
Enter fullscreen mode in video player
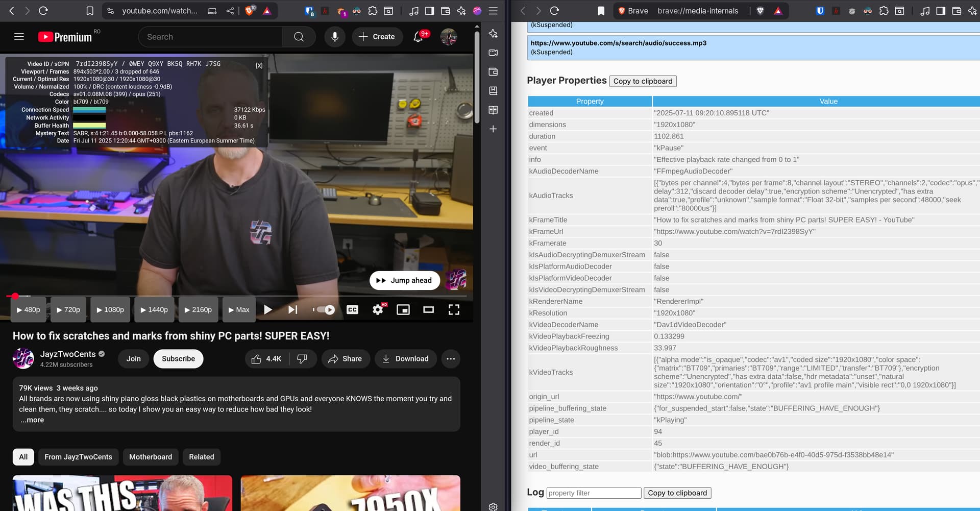[x=454, y=310]
